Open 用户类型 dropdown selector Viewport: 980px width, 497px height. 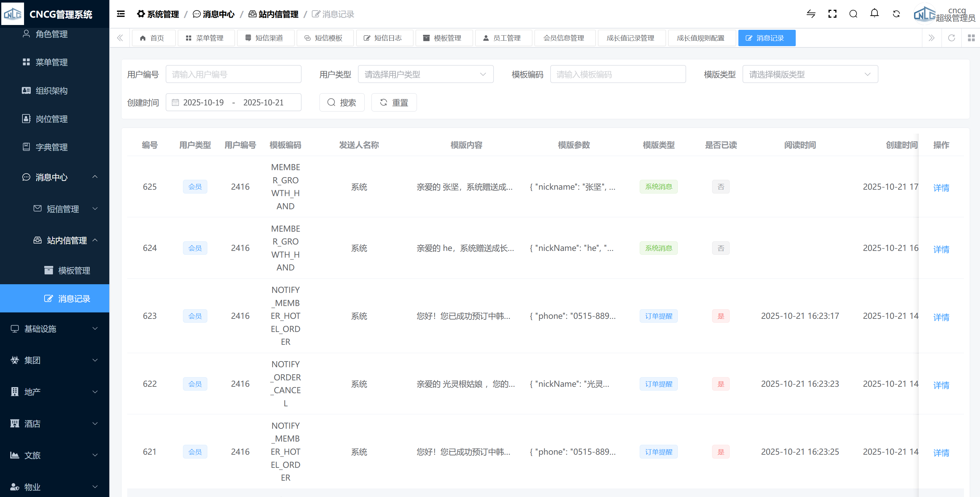[x=425, y=75]
